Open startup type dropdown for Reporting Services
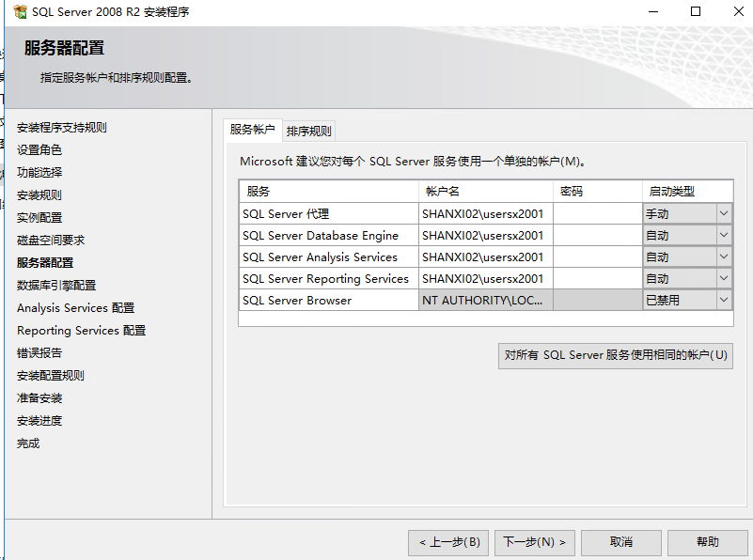753x560 pixels. pos(724,278)
